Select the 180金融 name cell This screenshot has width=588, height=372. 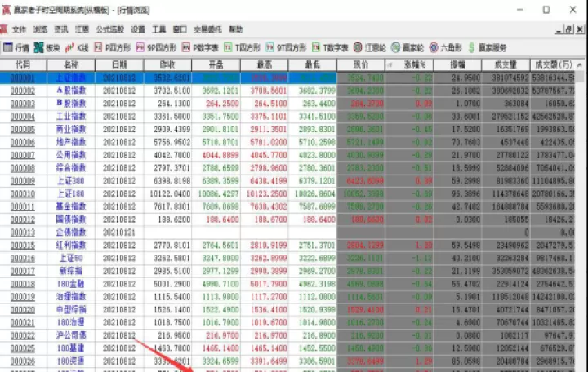click(71, 284)
